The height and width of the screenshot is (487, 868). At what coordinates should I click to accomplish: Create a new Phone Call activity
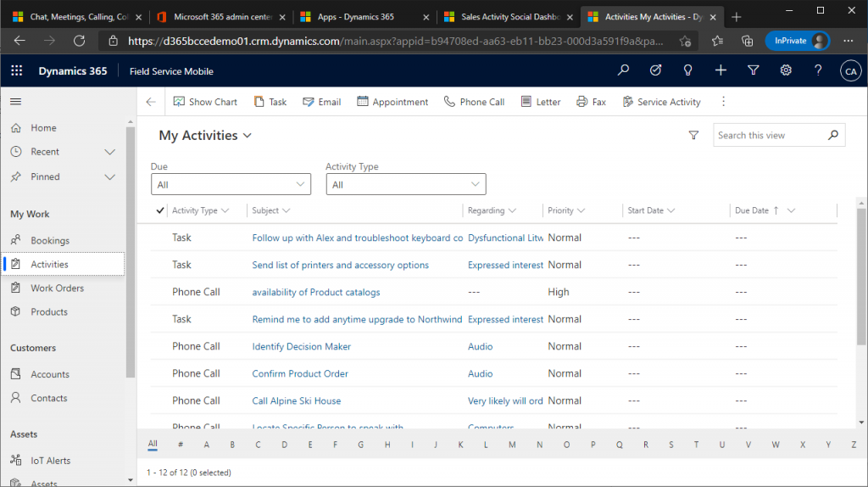pos(474,102)
